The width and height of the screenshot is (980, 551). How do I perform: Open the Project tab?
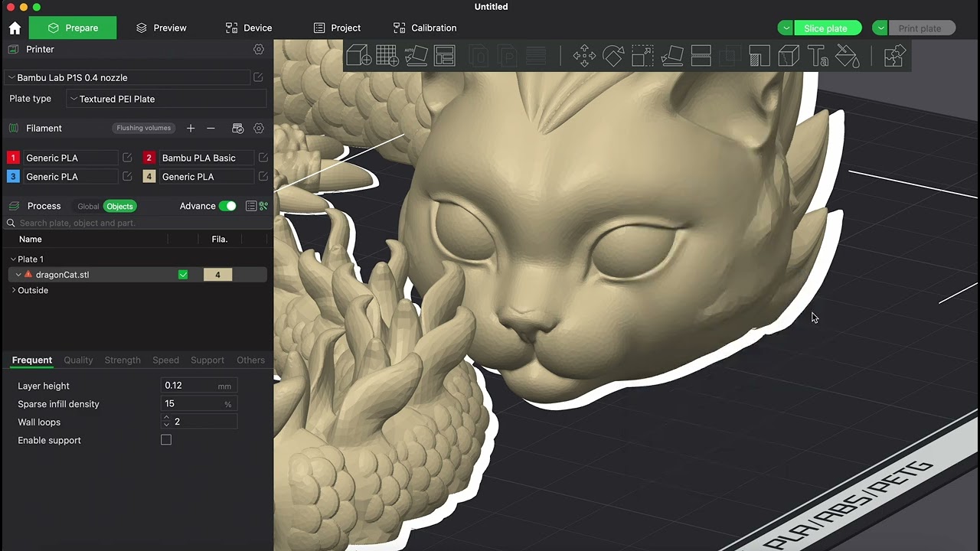click(337, 28)
